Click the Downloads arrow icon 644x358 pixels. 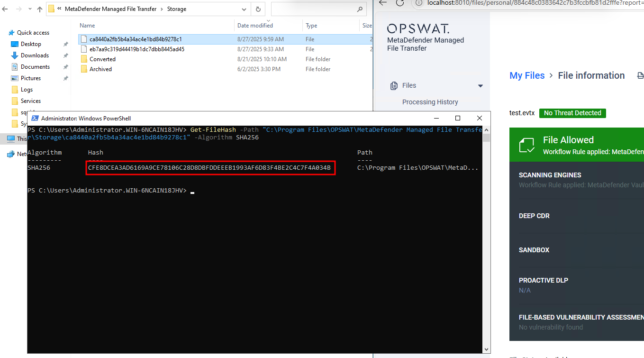(x=15, y=55)
